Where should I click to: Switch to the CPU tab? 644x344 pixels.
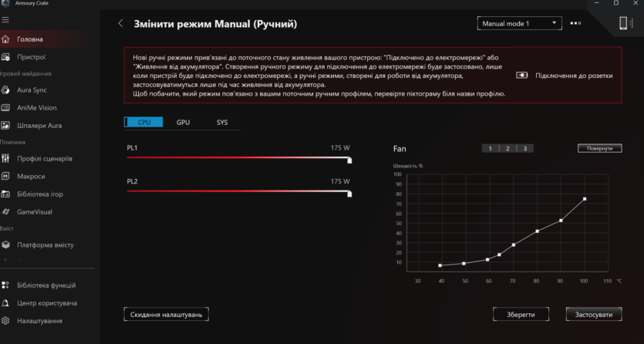pos(143,122)
